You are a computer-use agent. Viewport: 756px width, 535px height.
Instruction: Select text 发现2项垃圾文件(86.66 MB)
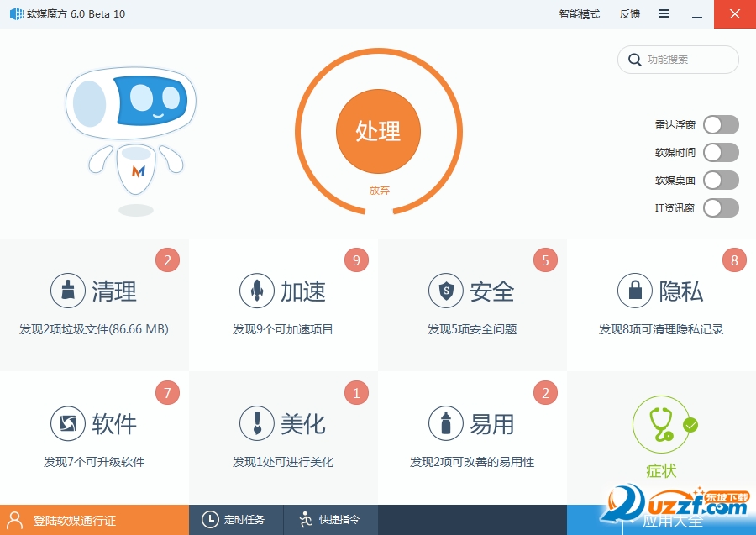pyautogui.click(x=94, y=329)
